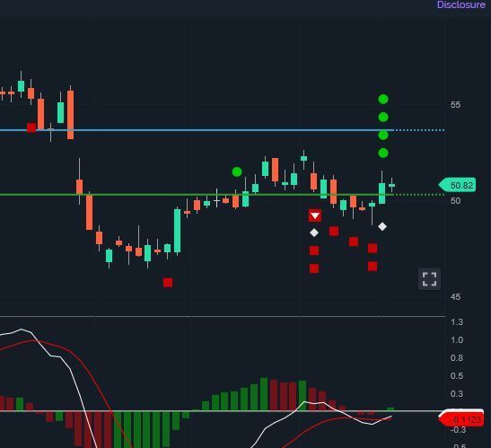
Task: Click the 50 price axis label
Action: [x=456, y=200]
